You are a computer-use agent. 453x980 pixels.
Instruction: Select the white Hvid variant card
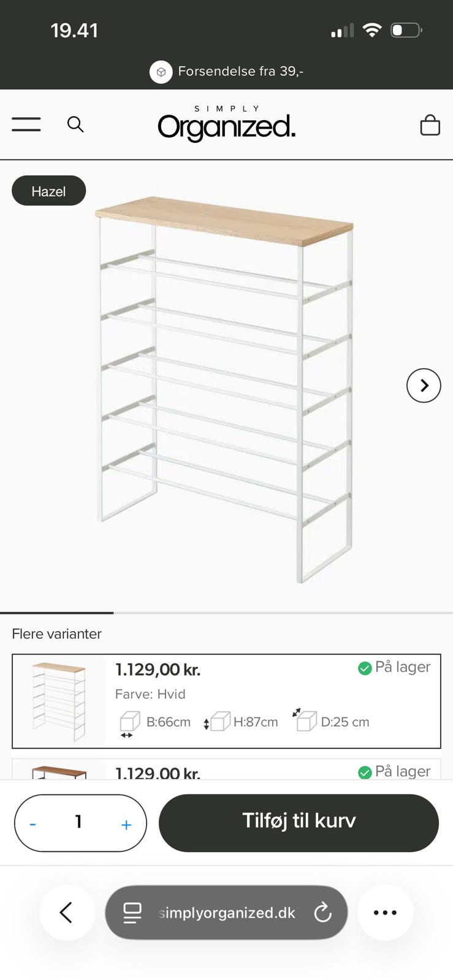[226, 701]
